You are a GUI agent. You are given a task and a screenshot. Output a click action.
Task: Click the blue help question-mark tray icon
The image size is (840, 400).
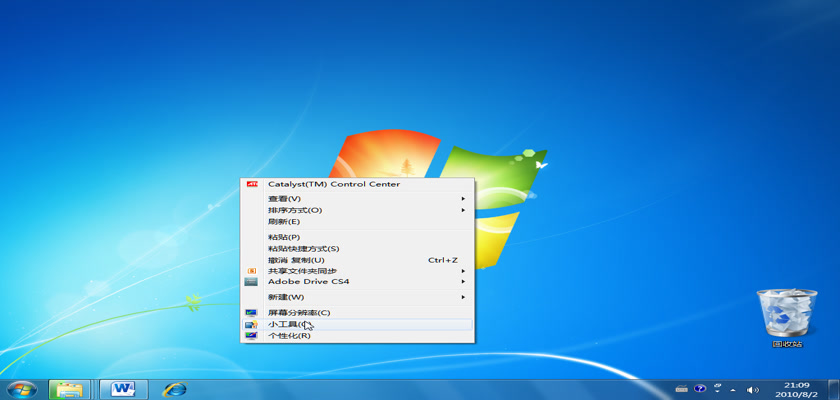pyautogui.click(x=700, y=389)
